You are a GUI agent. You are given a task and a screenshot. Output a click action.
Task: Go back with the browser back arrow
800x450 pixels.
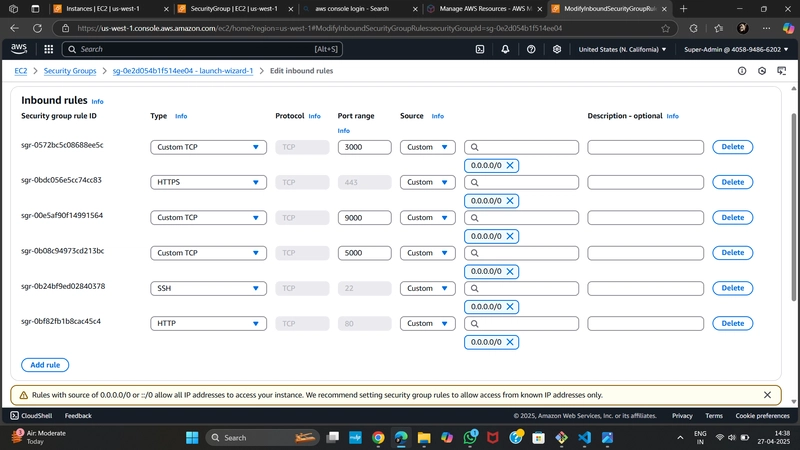pyautogui.click(x=15, y=29)
